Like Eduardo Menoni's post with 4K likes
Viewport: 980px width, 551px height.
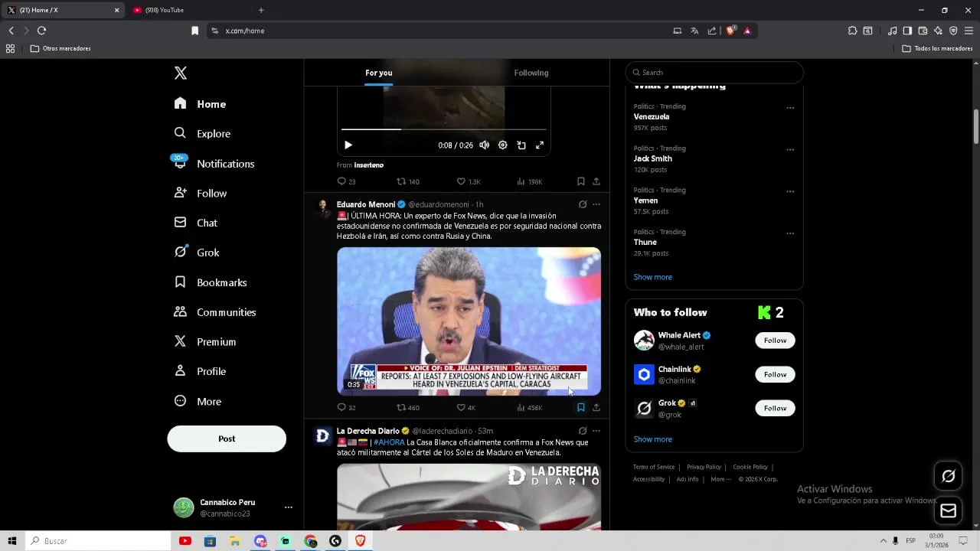tap(466, 408)
